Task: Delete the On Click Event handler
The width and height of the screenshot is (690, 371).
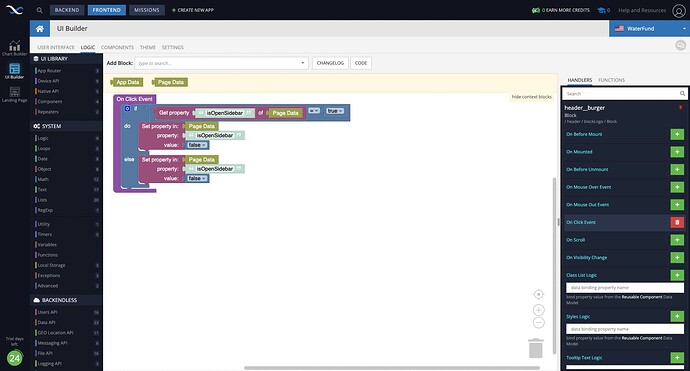Action: pyautogui.click(x=677, y=222)
